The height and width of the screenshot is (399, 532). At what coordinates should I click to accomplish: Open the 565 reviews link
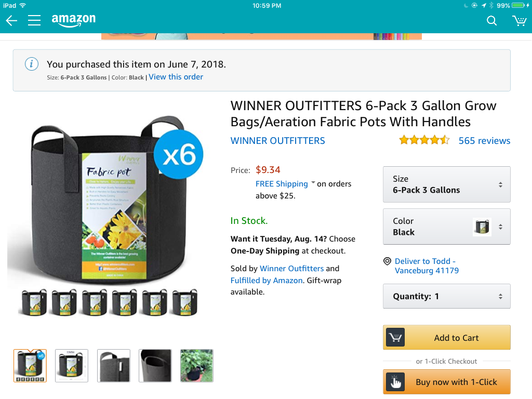(x=484, y=140)
